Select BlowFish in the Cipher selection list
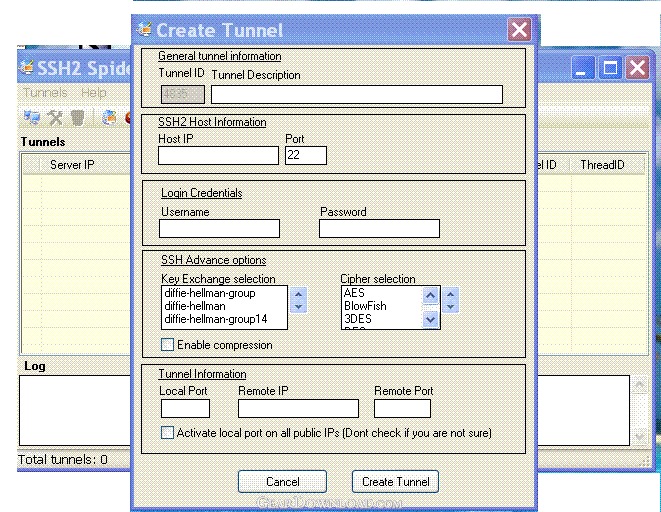The width and height of the screenshot is (661, 512). (x=365, y=306)
